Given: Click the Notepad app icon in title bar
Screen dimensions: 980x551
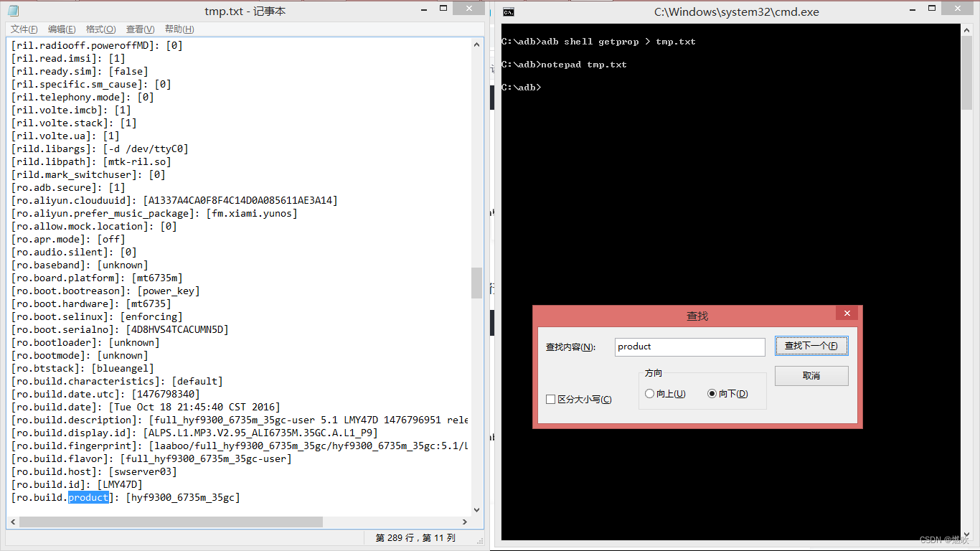Looking at the screenshot, I should (x=13, y=11).
